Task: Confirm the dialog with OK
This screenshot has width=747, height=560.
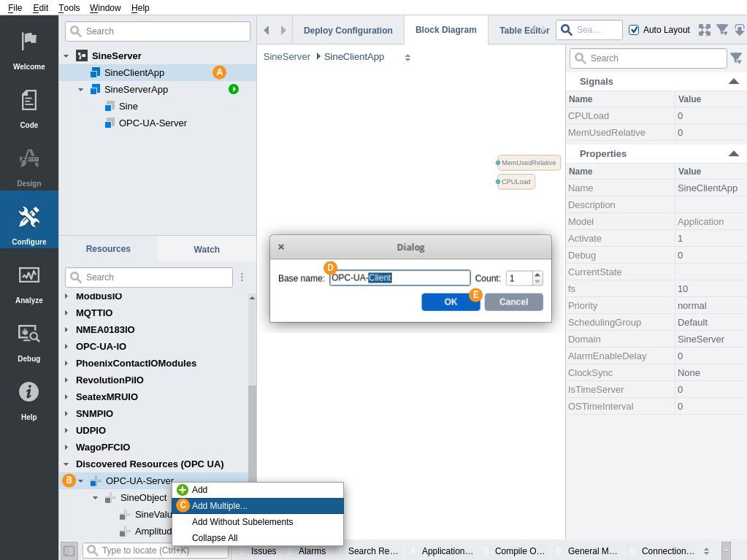Action: pyautogui.click(x=451, y=302)
